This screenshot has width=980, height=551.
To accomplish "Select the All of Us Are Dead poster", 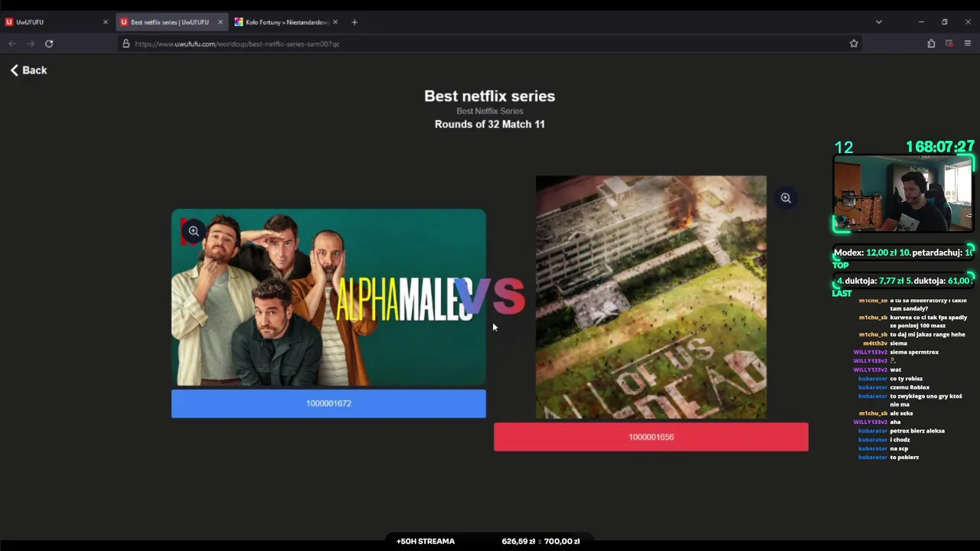I will [x=651, y=297].
